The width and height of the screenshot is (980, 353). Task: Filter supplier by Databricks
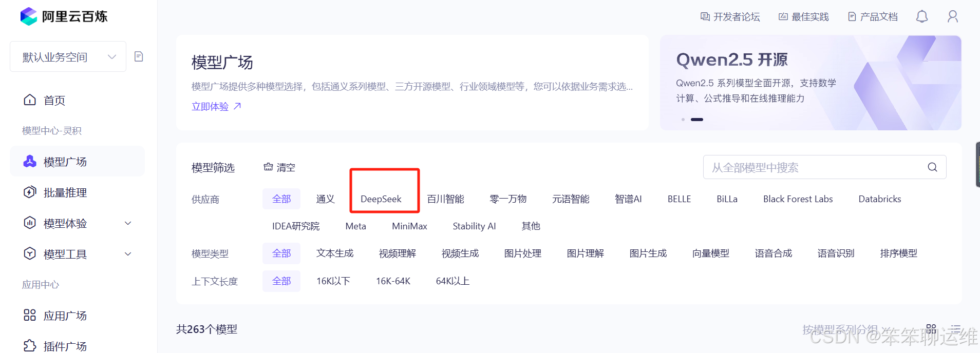pyautogui.click(x=880, y=199)
